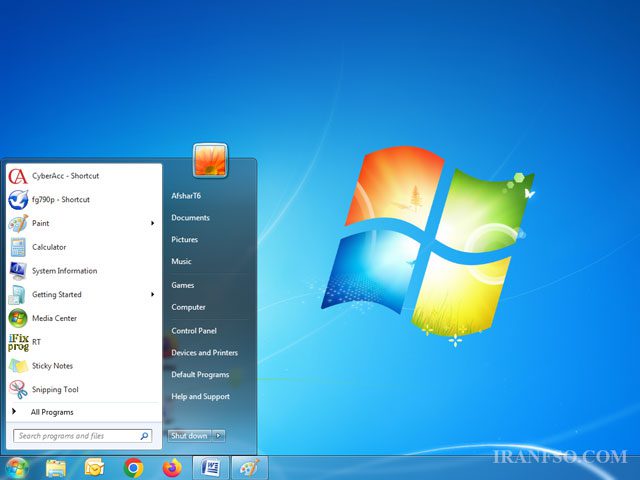Open Documents library
This screenshot has width=640, height=480.
click(190, 218)
